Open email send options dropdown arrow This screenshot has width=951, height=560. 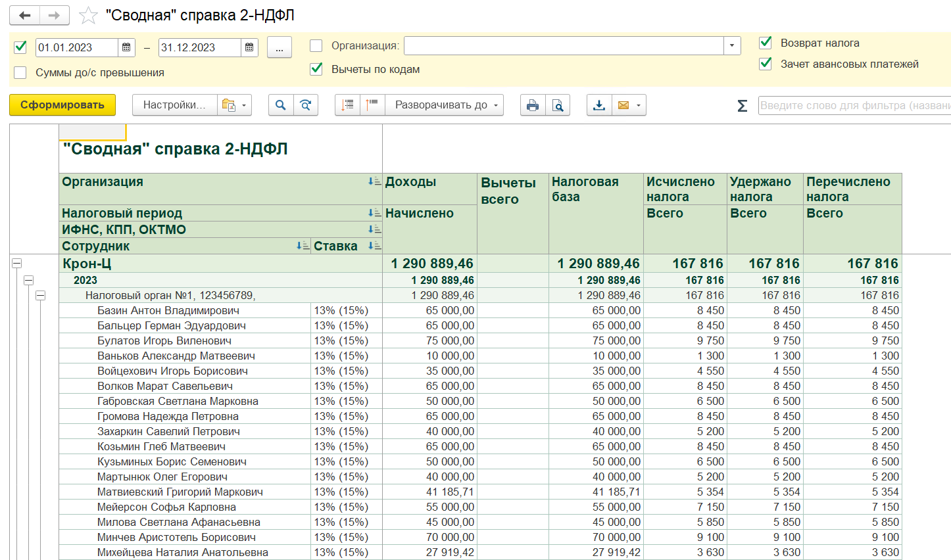(x=639, y=105)
